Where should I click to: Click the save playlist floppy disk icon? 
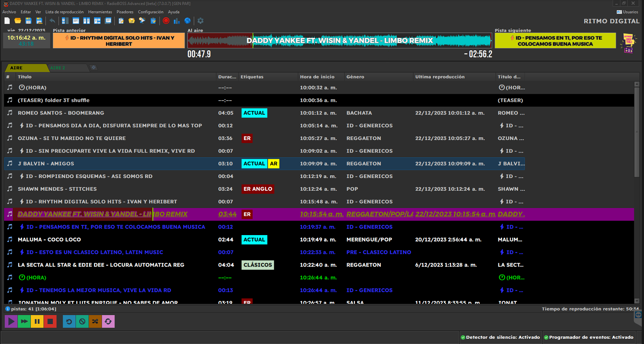point(28,21)
